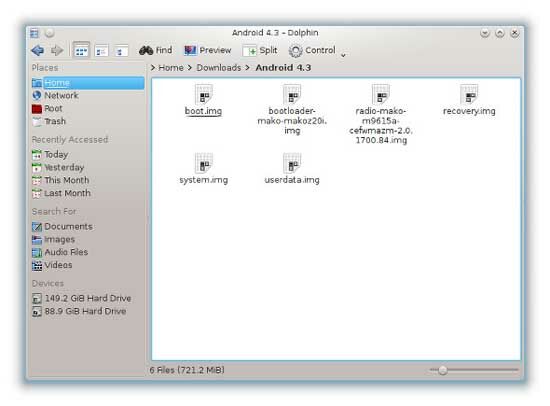
Task: Minimize the Dolphin window
Action: tap(485, 33)
